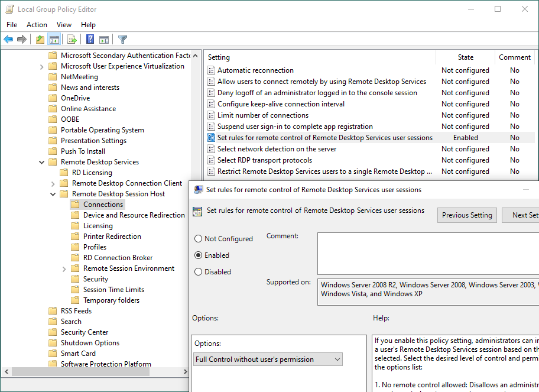Viewport: 539px width, 392px height.
Task: Collapse the Remote Desktop Services tree node
Action: [41, 163]
